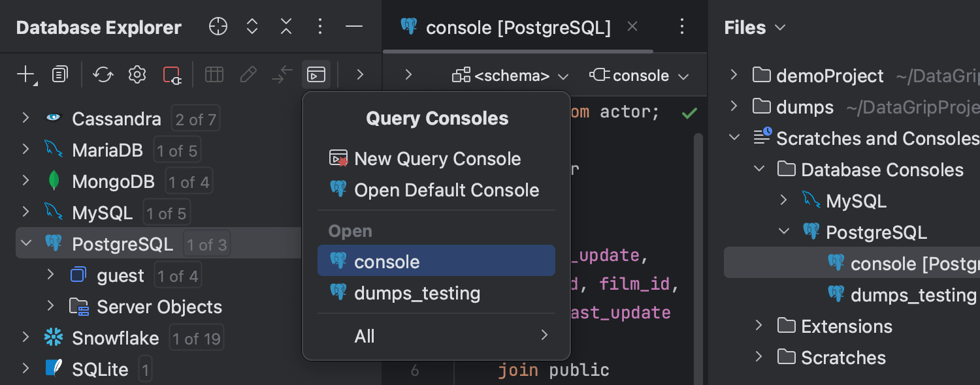Open Data Source Properties with the gear icon
The image size is (980, 385).
pos(137,74)
